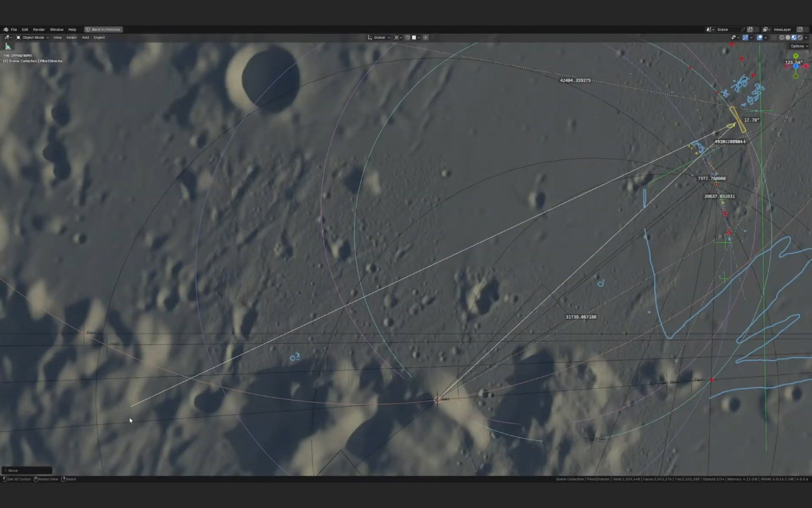Select the yellow highlighted object

pyautogui.click(x=737, y=119)
